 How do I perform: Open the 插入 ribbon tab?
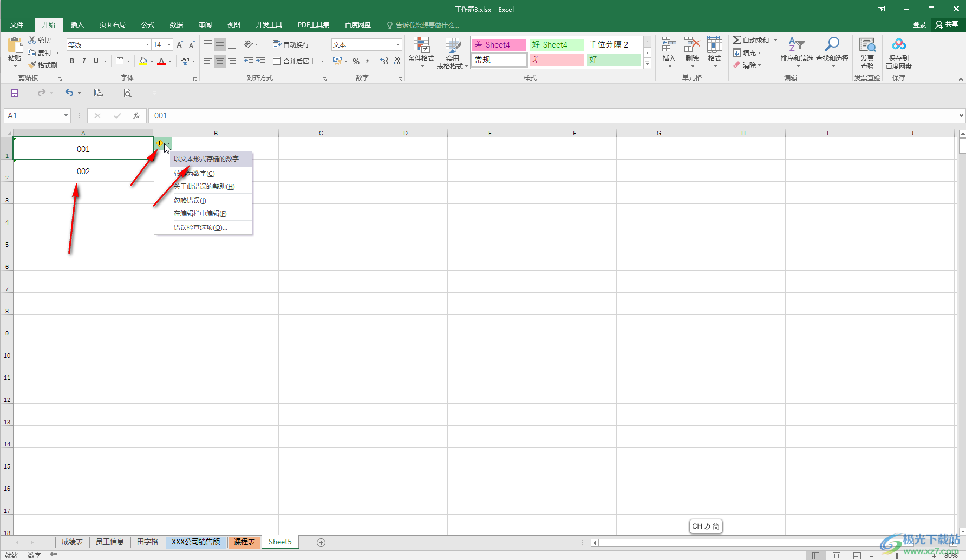[77, 24]
